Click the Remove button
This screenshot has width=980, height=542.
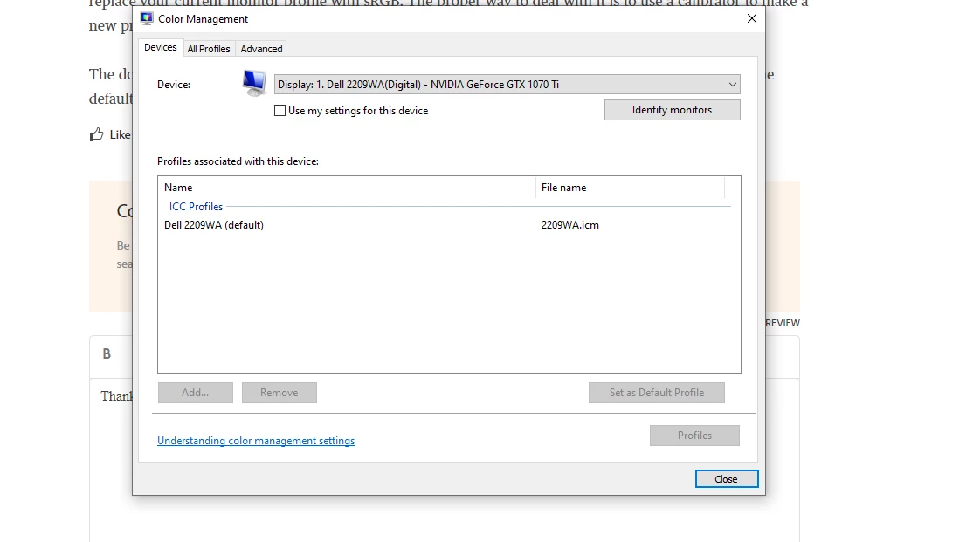[x=280, y=393]
